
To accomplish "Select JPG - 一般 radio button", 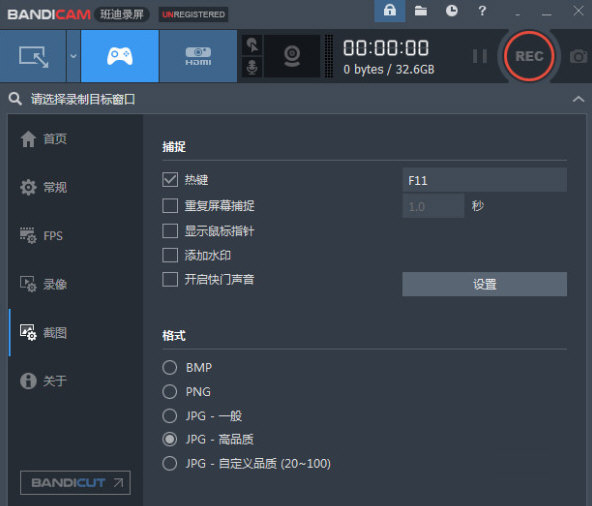I will click(x=170, y=416).
